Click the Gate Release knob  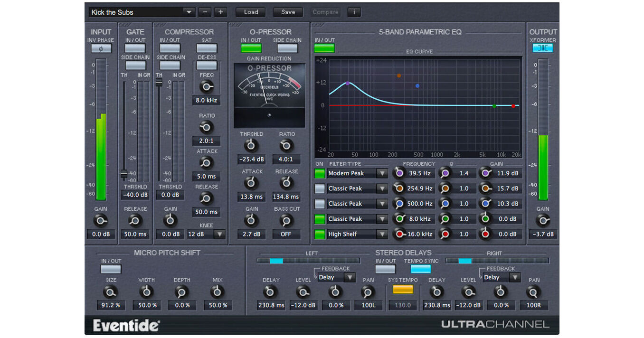pos(135,220)
